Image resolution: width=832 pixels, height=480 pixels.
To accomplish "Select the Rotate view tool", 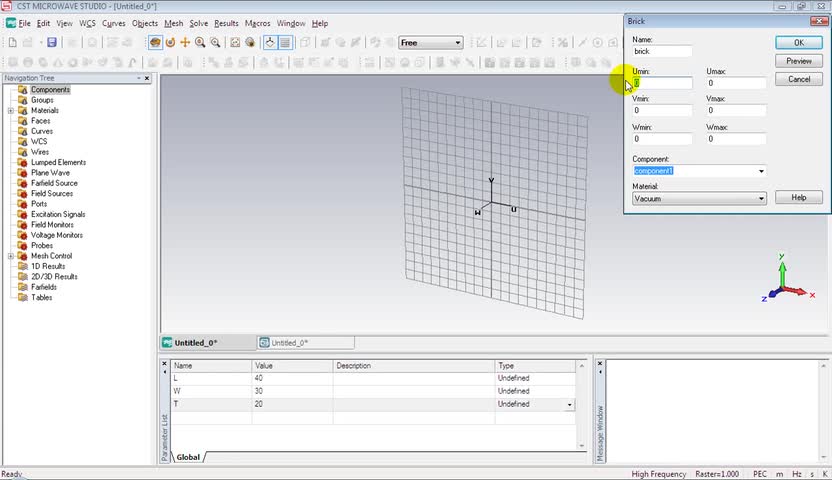I will 170,42.
